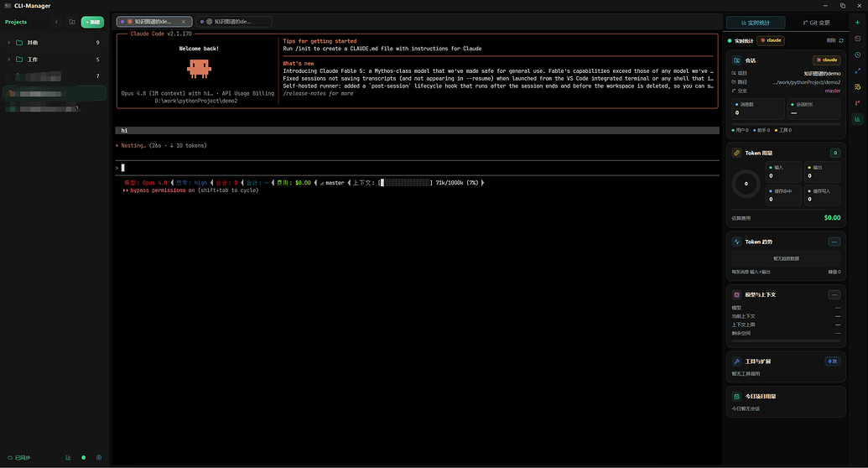Click the 今日项目用量 calendar icon
The width and height of the screenshot is (868, 468).
[x=737, y=397]
